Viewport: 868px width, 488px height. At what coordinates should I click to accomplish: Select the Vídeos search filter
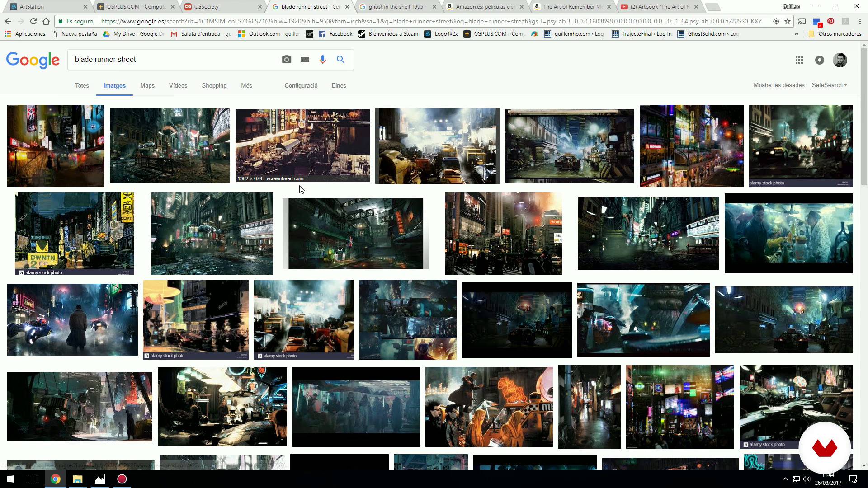coord(178,85)
